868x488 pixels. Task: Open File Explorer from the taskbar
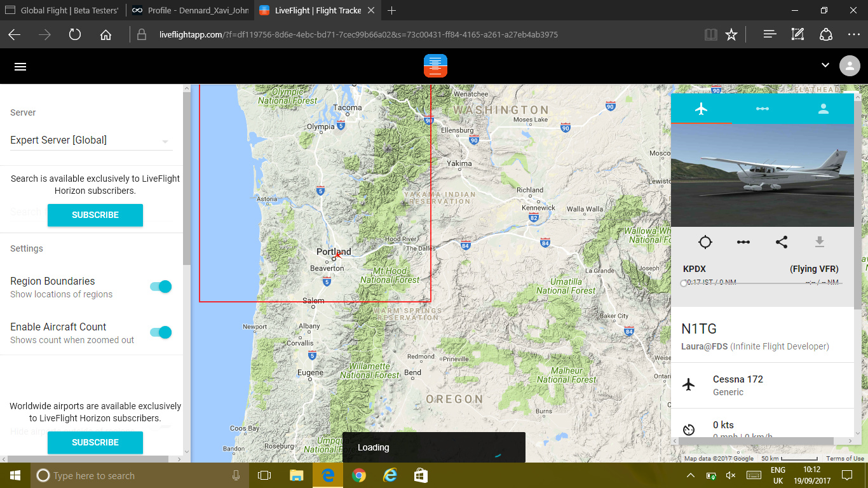(x=297, y=475)
